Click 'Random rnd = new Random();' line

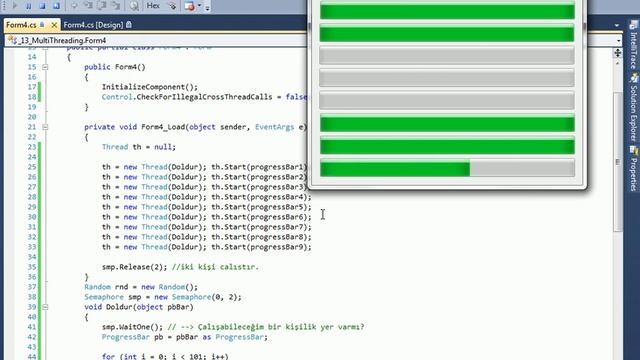[141, 287]
